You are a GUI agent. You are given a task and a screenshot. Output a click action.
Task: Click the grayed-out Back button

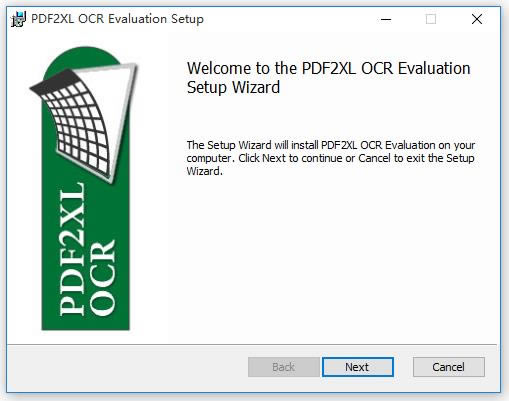coord(284,367)
